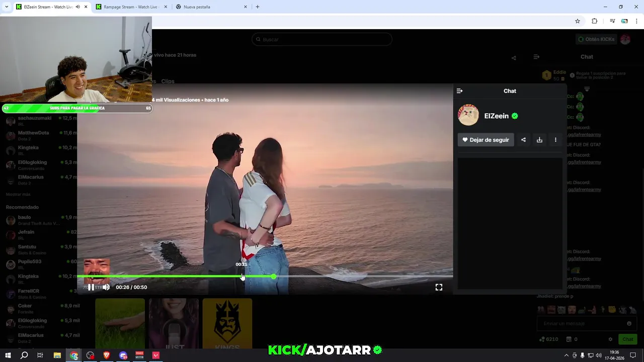
Task: Open the Valorant taskbar icon
Action: 156,355
